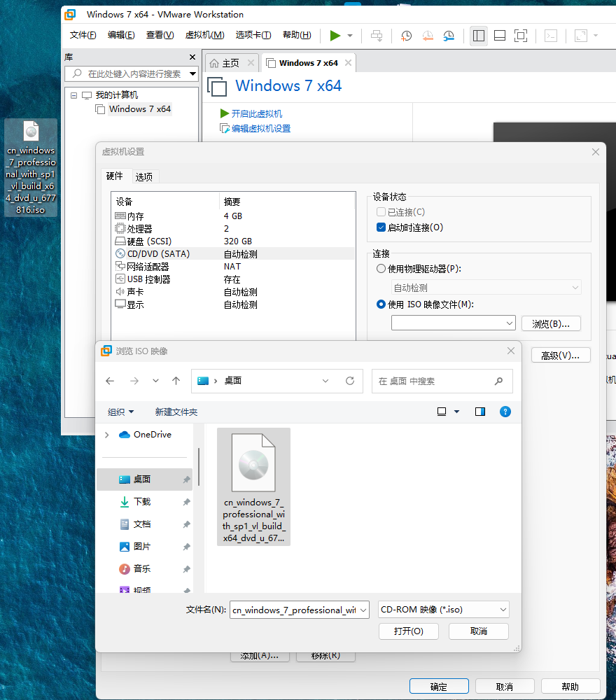Select the CD/DVD (SATA) device row

click(x=234, y=253)
